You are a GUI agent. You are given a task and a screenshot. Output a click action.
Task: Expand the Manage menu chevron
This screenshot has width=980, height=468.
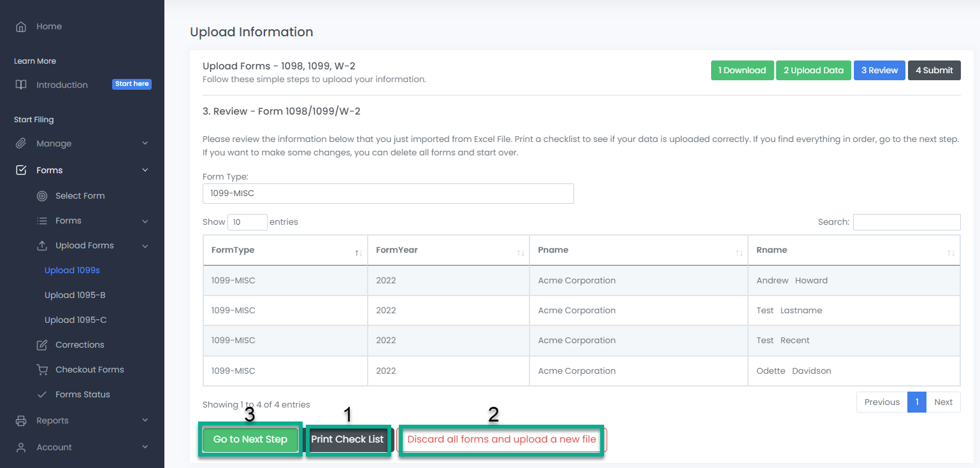click(145, 144)
